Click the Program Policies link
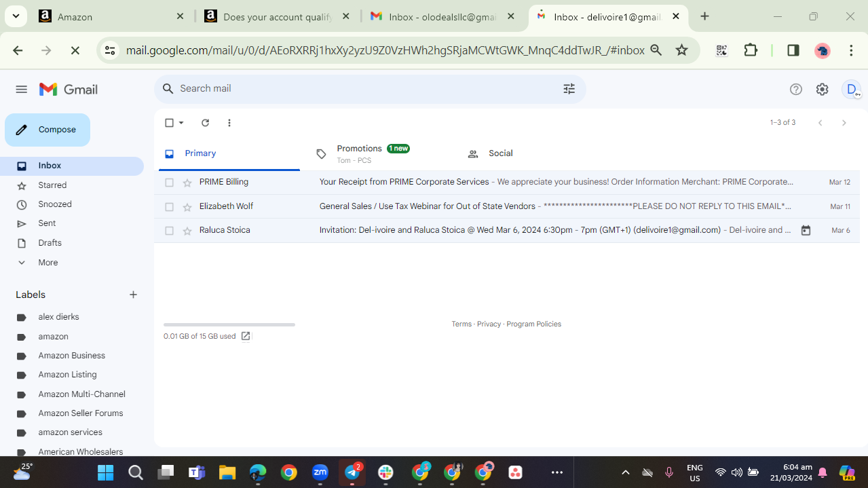 tap(533, 324)
